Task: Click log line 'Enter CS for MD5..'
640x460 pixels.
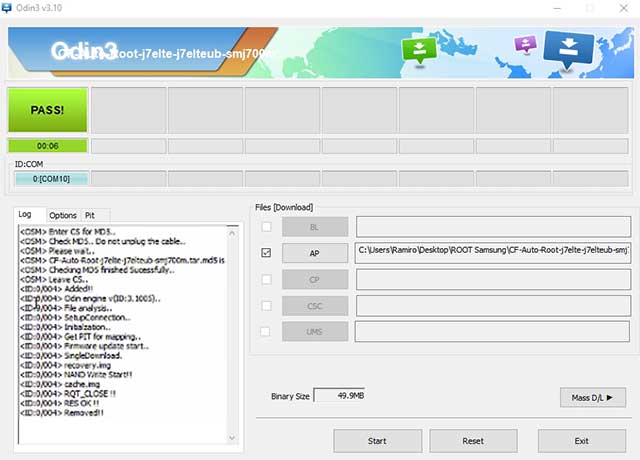Action: pyautogui.click(x=68, y=232)
